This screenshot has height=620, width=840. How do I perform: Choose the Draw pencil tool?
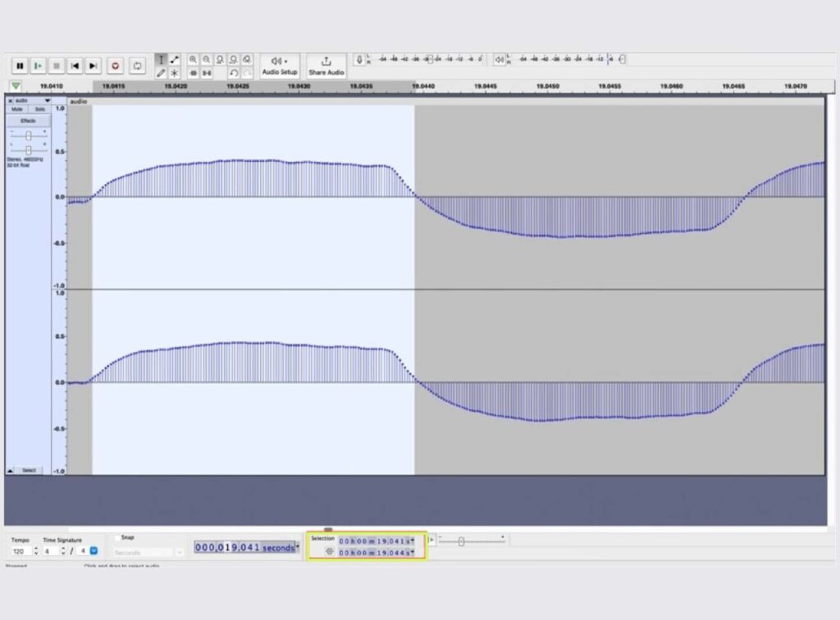[x=161, y=73]
